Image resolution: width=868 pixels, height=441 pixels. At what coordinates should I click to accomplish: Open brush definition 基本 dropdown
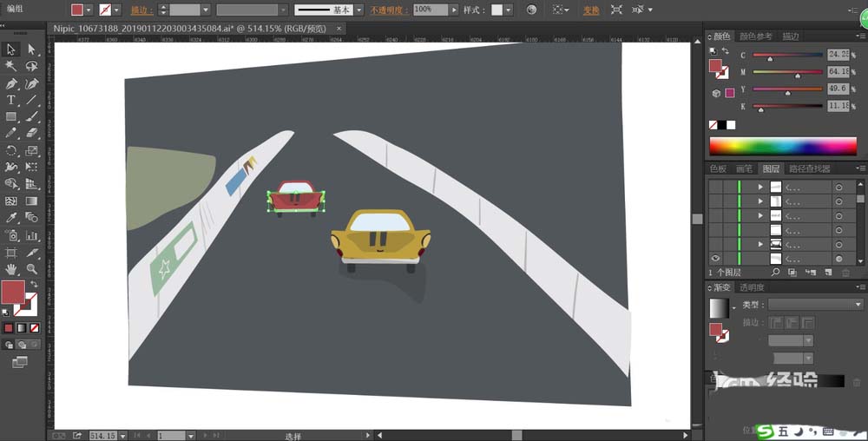tap(359, 10)
